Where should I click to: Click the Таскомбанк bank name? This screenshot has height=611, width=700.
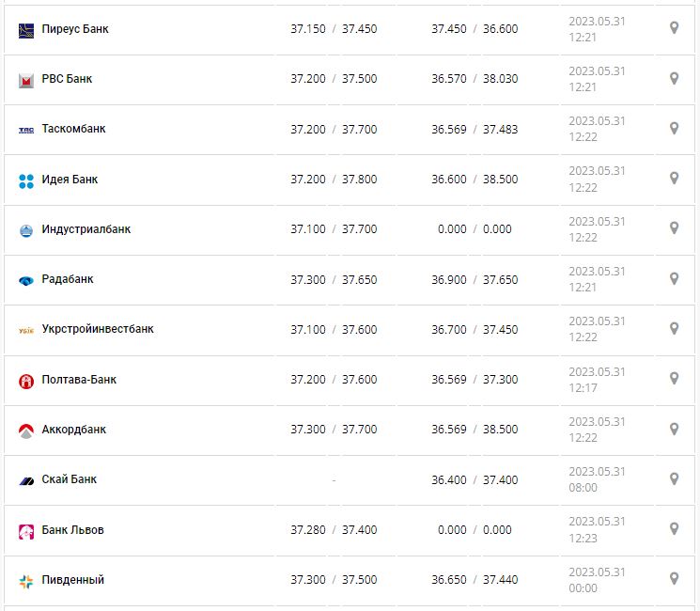point(73,129)
